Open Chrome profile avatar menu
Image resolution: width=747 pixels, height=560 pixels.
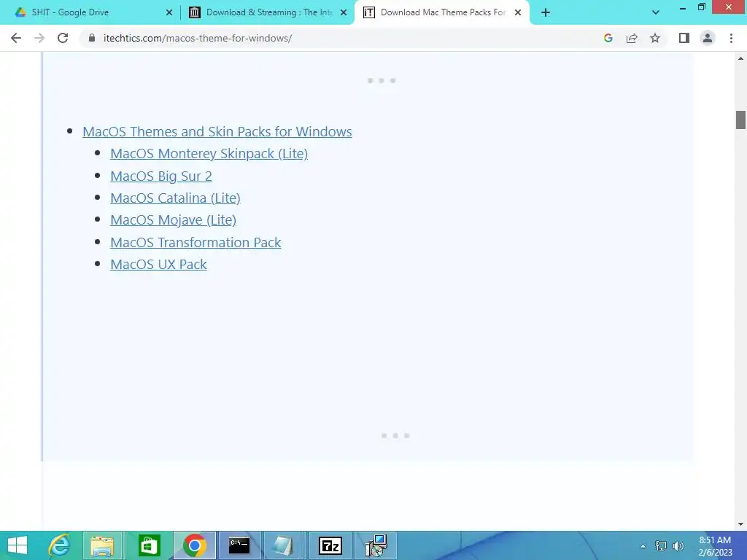708,38
